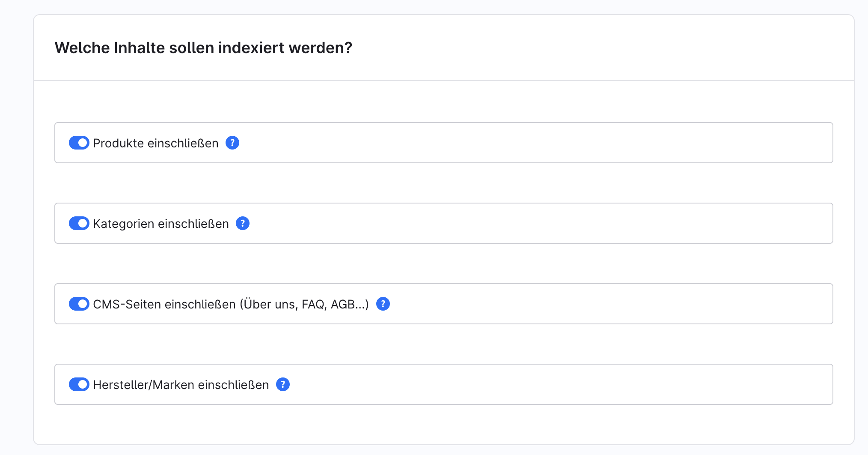
Task: Turn off the CMS-Seiten einschließen switch
Action: (x=79, y=304)
